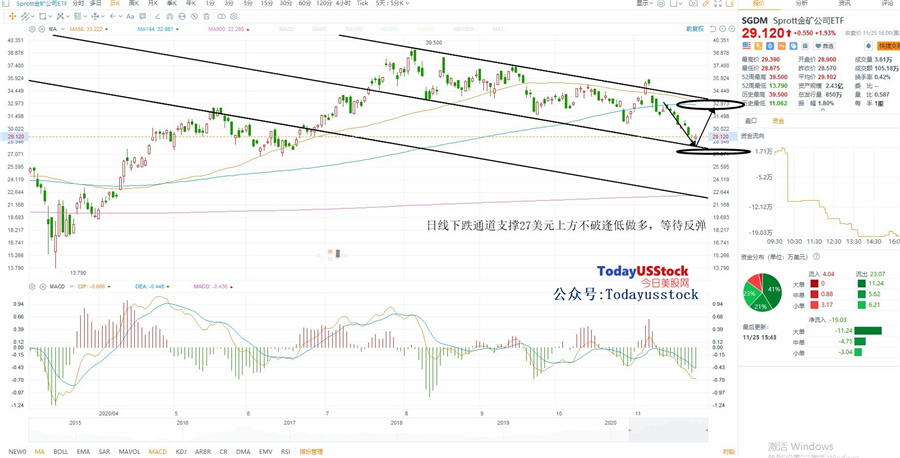Open MA indicator settings gear
Screen dimensions: 900x458
(32, 29)
